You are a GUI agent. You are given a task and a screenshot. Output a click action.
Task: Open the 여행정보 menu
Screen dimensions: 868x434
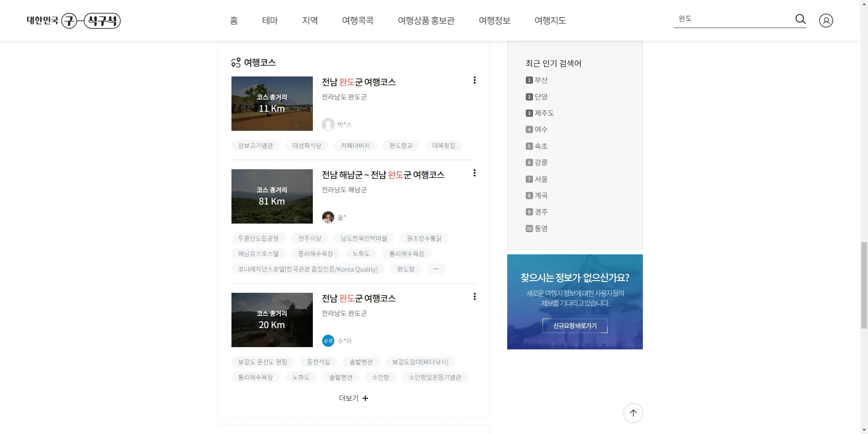pos(495,20)
